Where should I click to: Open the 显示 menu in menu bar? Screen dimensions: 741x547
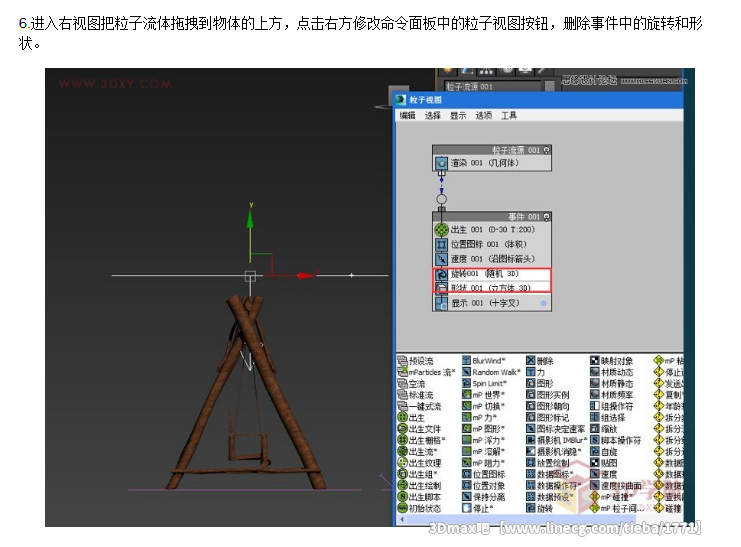(458, 115)
